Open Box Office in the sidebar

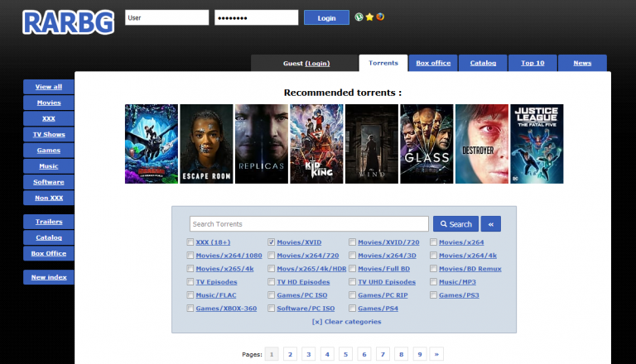coord(49,253)
